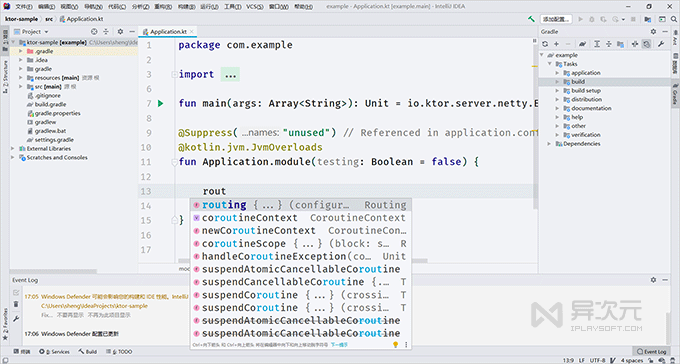Click the Fix... link in the Event Log
The width and height of the screenshot is (680, 364).
pos(47,315)
